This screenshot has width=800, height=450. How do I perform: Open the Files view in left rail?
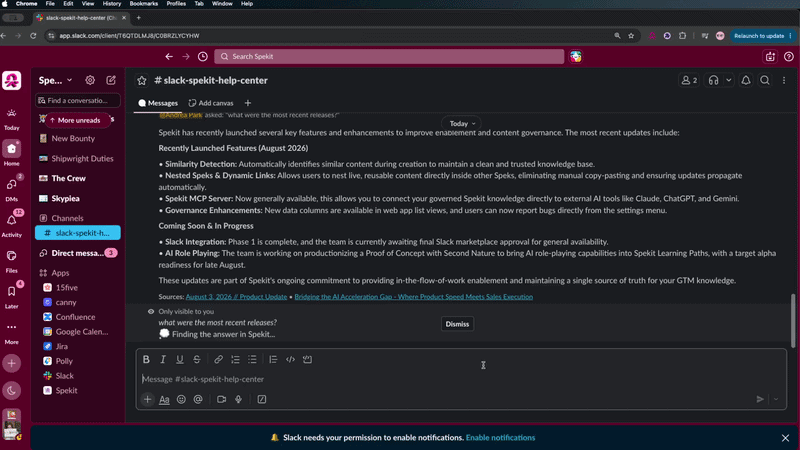click(11, 260)
